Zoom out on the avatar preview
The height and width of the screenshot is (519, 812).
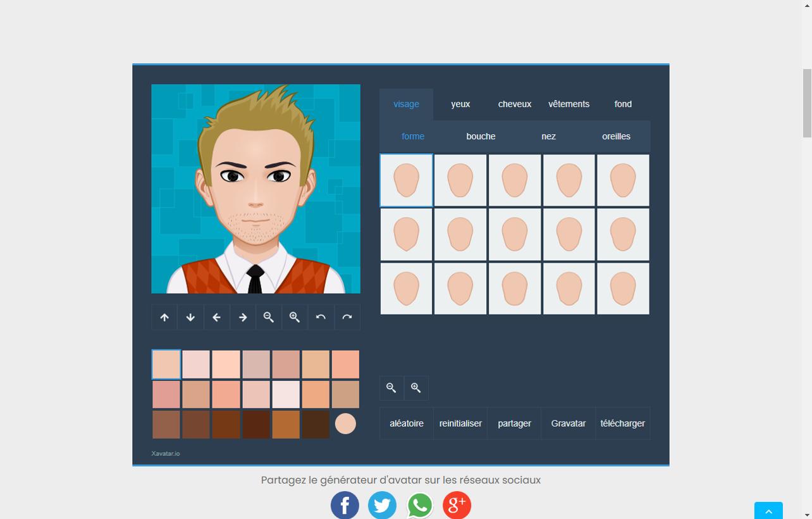[x=268, y=316]
